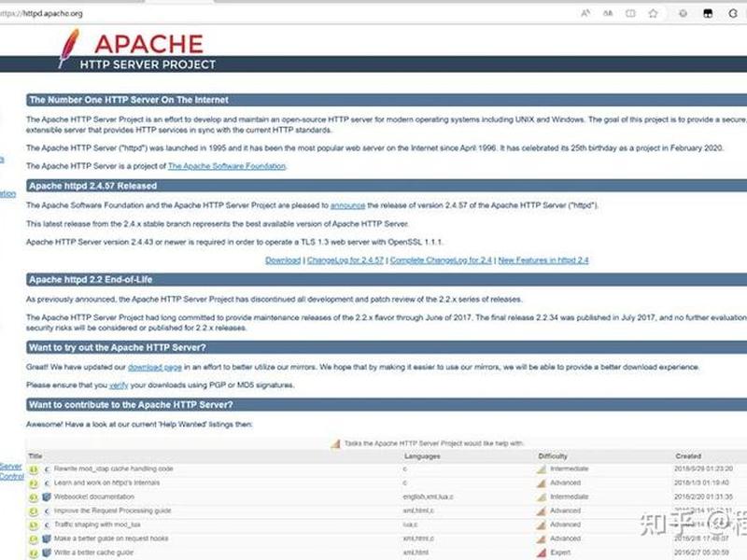Click the black Tampermonkey extension icon
Image resolution: width=747 pixels, height=560 pixels.
pos(708,13)
